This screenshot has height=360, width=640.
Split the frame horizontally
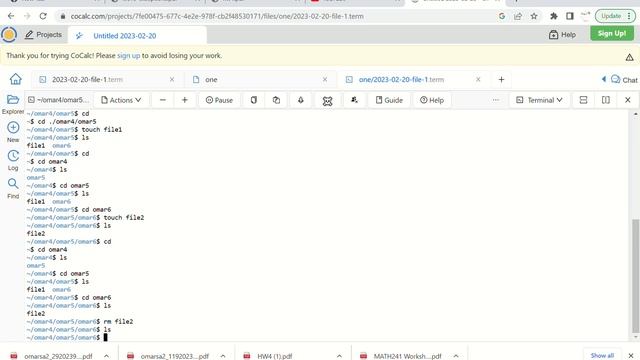(x=583, y=100)
